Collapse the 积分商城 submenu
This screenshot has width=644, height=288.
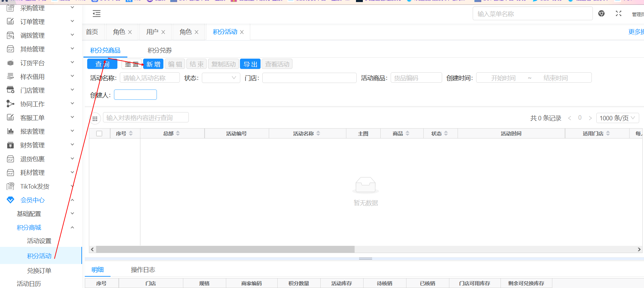(72, 228)
